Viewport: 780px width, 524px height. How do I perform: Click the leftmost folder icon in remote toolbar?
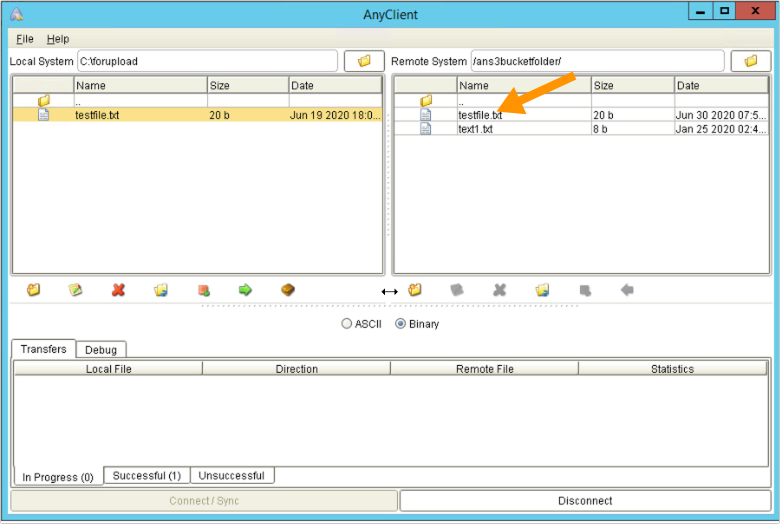pyautogui.click(x=415, y=290)
